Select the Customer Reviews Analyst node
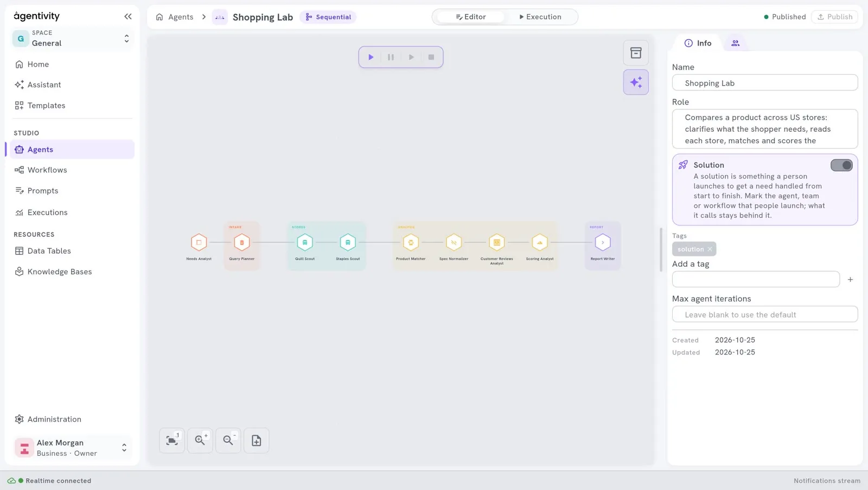 point(497,242)
